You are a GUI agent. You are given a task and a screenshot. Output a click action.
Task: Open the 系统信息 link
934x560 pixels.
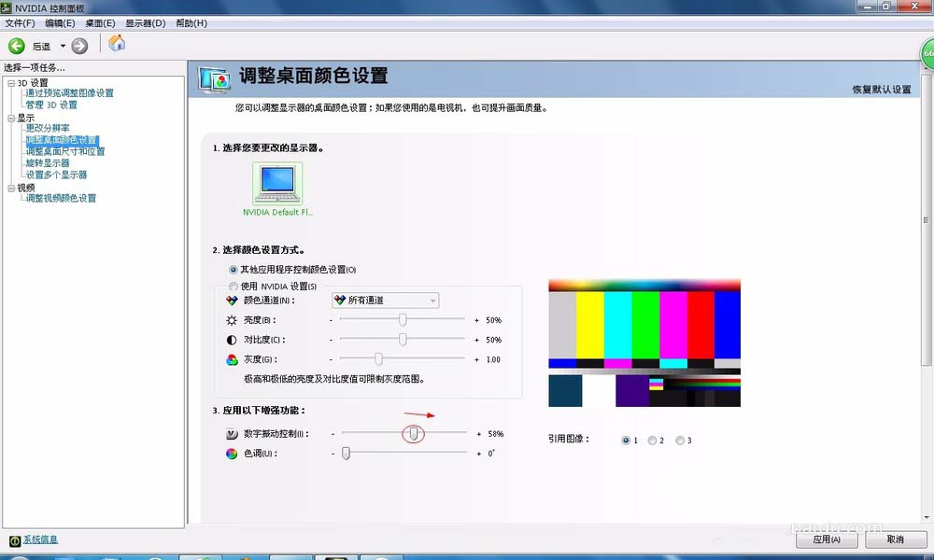coord(40,539)
